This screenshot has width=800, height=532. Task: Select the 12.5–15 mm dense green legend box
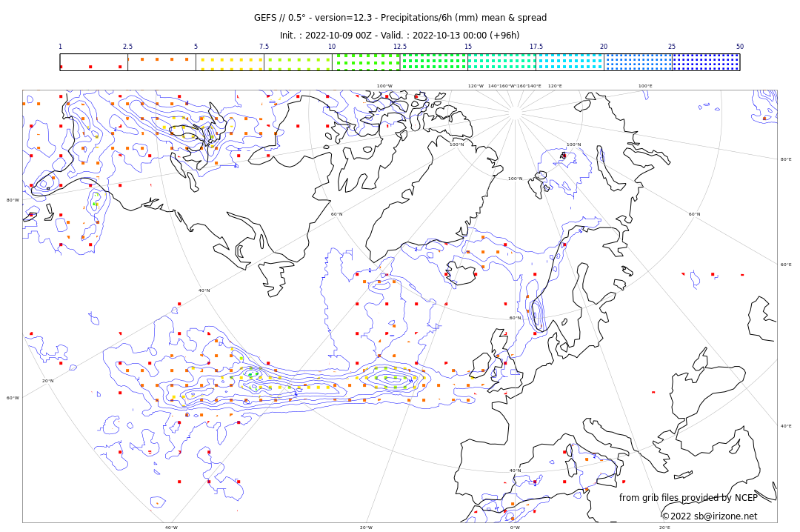(434, 62)
